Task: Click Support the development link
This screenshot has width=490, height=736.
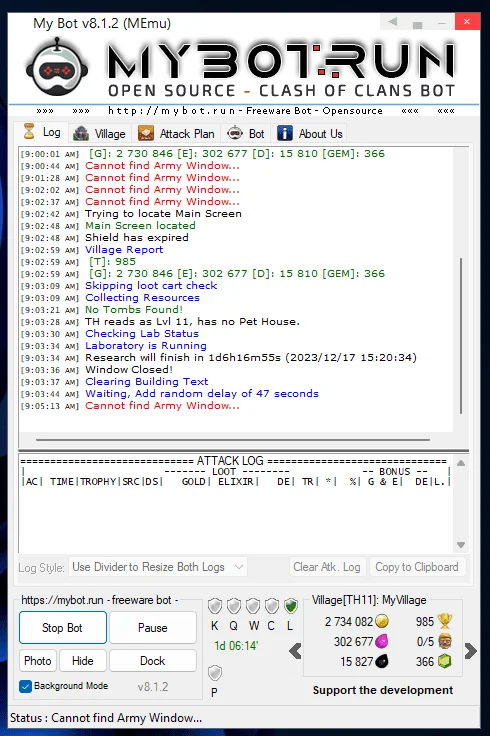Action: (383, 690)
